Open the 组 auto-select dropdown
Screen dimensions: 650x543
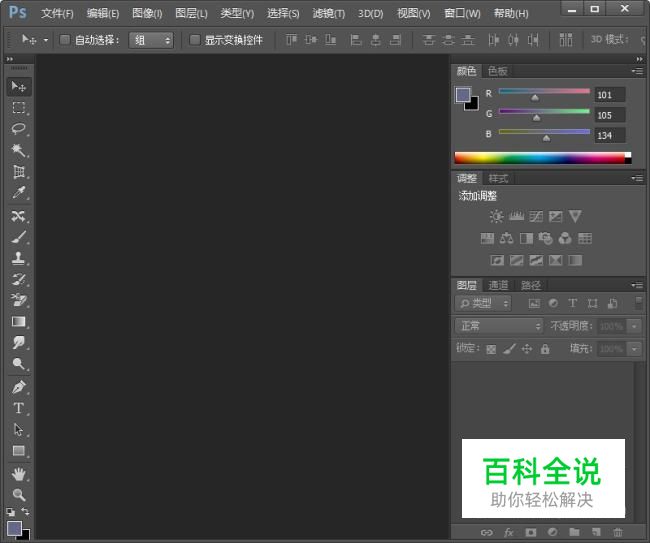tap(151, 40)
